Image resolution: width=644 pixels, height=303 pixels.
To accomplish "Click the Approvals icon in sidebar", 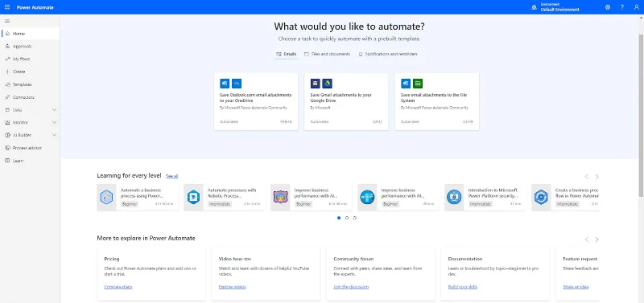I will [x=8, y=47].
